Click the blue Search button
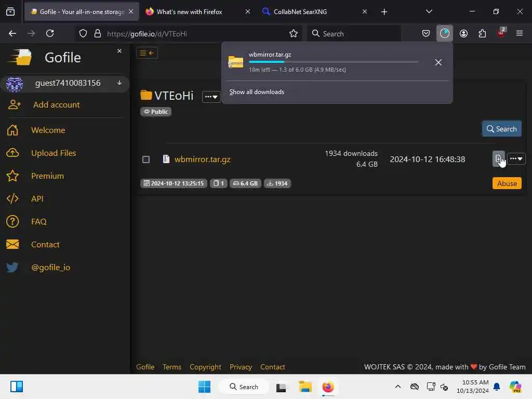532x399 pixels. 501,129
